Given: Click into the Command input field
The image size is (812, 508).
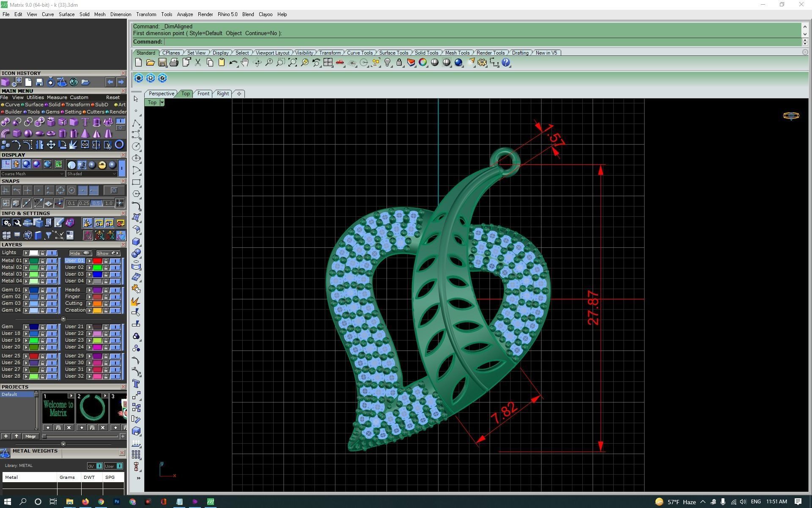Looking at the screenshot, I should pos(482,41).
